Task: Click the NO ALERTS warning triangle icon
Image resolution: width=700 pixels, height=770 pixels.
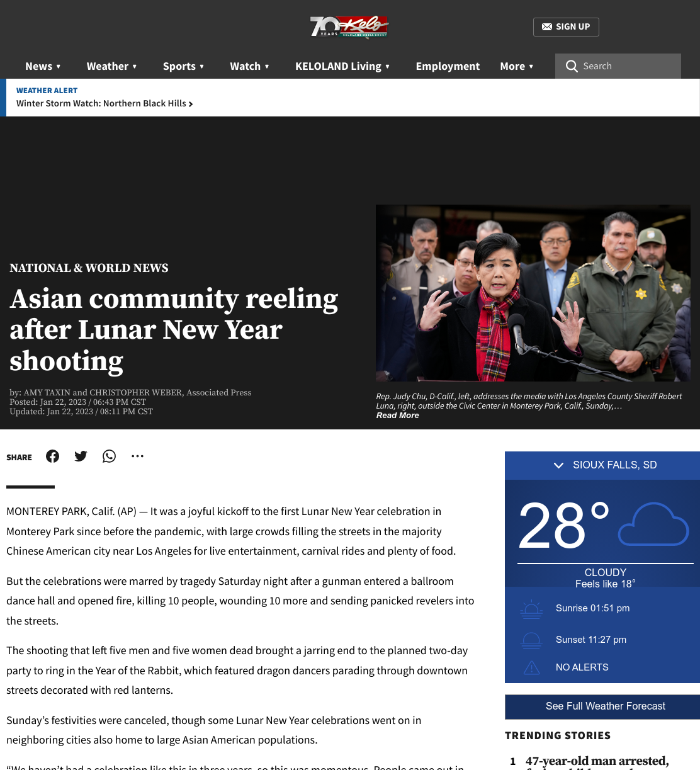Action: pos(532,667)
